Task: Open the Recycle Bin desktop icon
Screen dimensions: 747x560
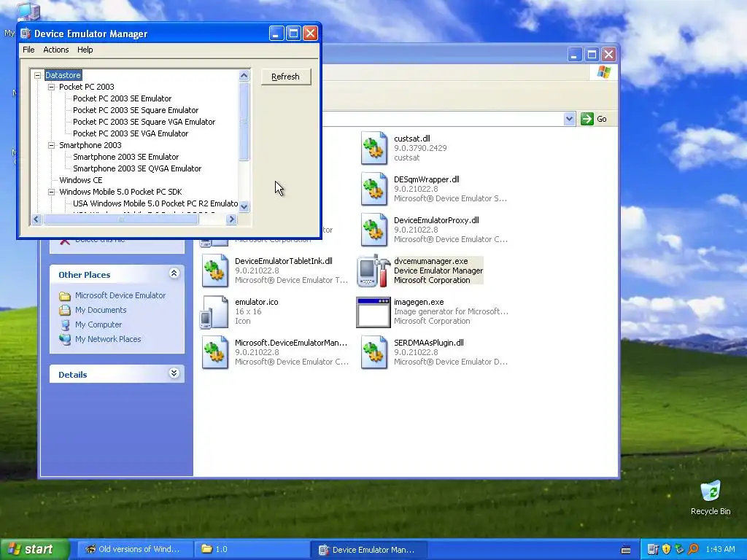Action: [711, 491]
